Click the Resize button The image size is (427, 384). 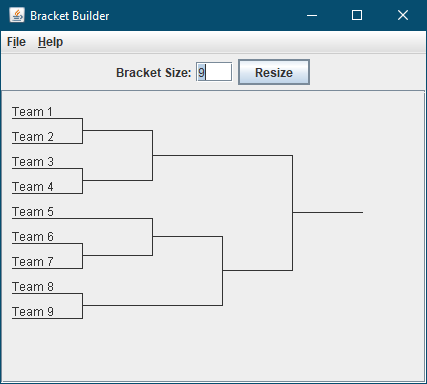[x=274, y=72]
